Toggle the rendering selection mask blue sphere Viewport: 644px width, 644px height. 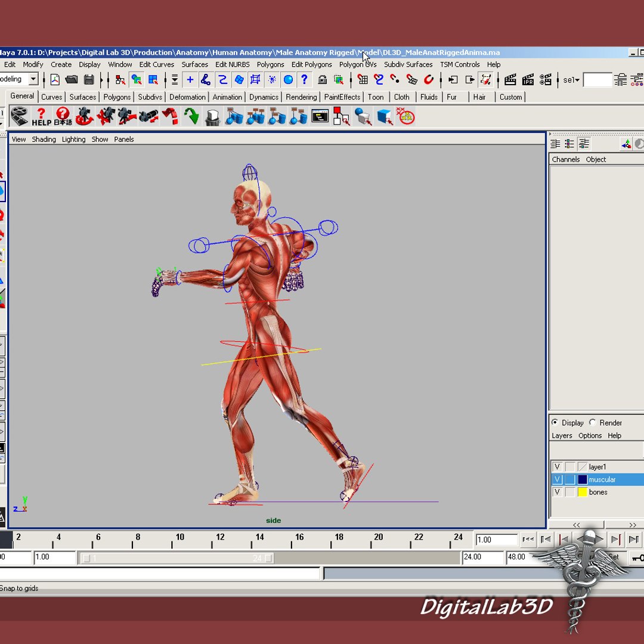tap(289, 80)
